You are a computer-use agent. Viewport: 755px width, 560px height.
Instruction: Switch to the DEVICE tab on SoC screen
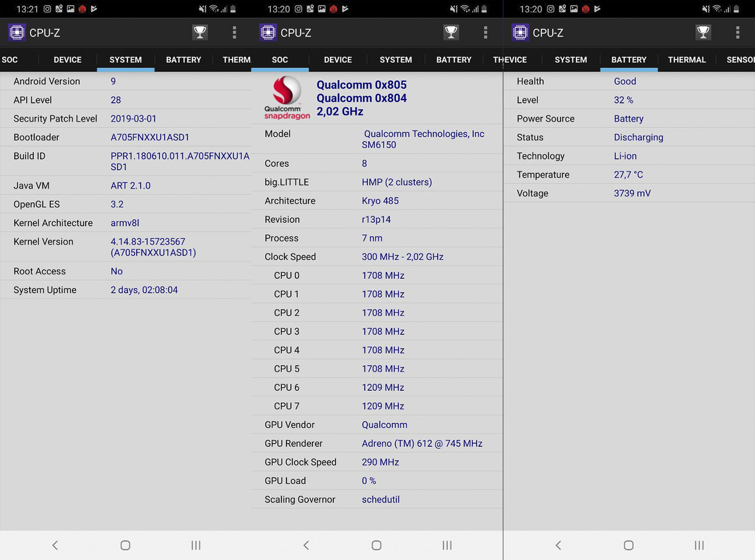338,60
